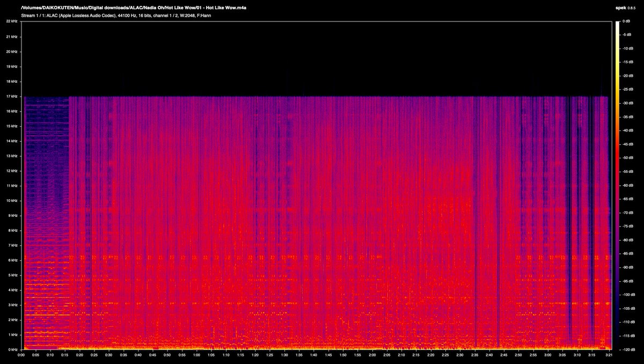This screenshot has width=644, height=364.
Task: Click the dB color scale bar
Action: click(617, 185)
